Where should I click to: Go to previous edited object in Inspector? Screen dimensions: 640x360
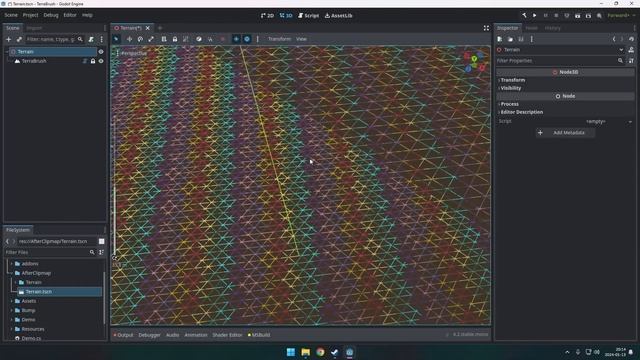(x=613, y=39)
